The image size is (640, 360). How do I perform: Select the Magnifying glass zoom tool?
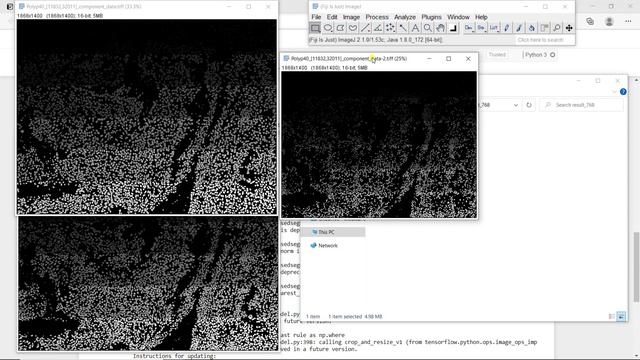click(428, 28)
